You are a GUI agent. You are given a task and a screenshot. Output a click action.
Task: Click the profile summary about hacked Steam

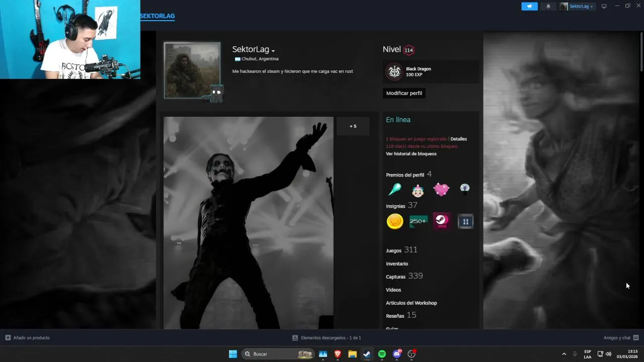(x=293, y=71)
